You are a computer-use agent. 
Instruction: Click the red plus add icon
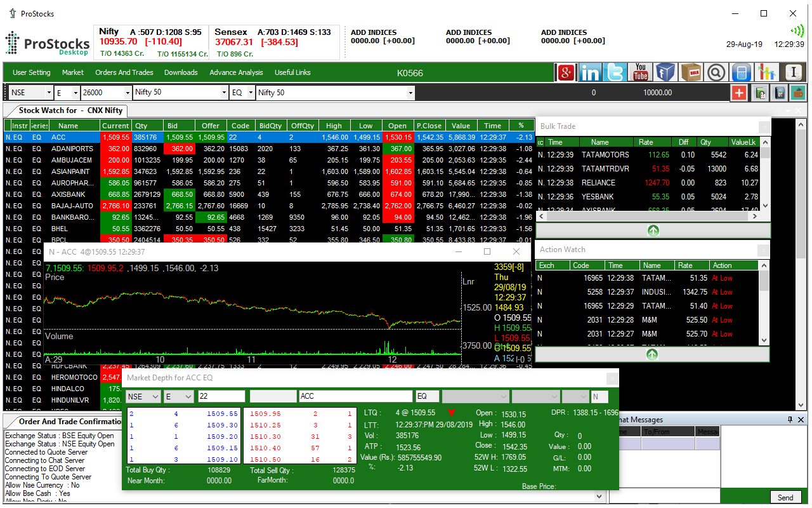pos(739,93)
